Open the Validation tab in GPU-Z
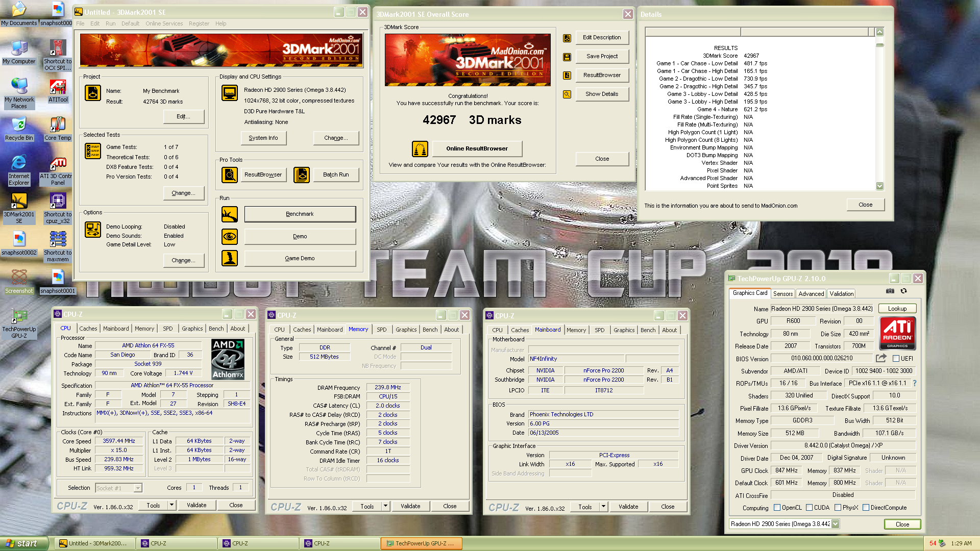This screenshot has width=980, height=551. point(841,294)
